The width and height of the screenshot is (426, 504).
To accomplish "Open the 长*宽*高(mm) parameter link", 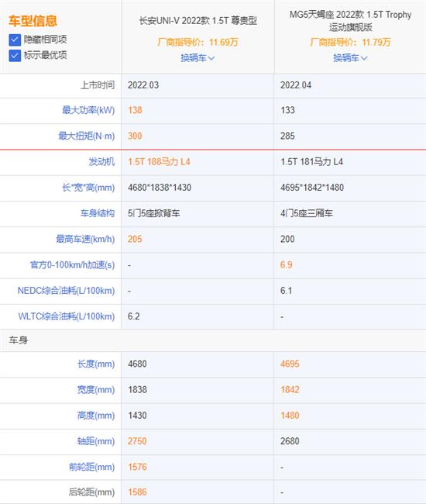I will (88, 188).
